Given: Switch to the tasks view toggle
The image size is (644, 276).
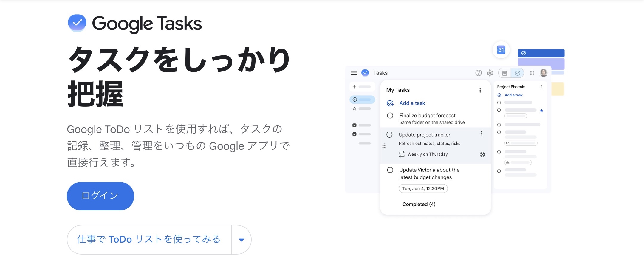Looking at the screenshot, I should [x=518, y=73].
